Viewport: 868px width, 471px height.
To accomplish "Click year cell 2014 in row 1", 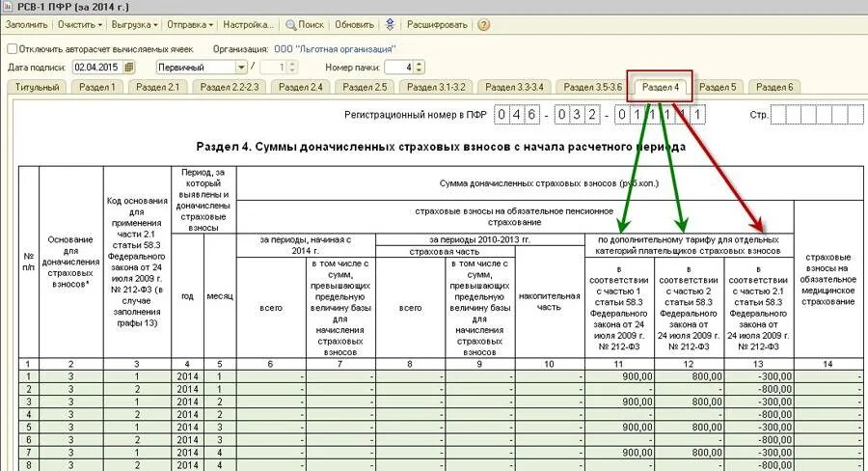I will click(x=188, y=376).
